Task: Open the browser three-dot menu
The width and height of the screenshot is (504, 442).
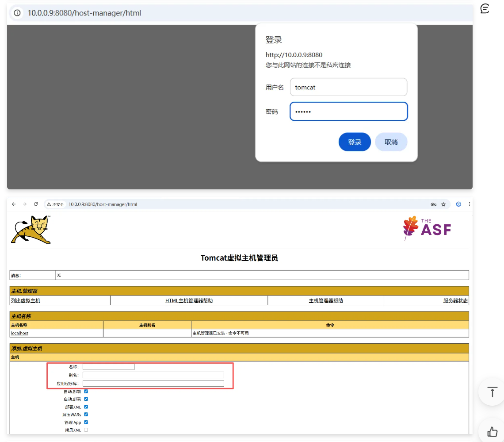Action: pos(469,204)
